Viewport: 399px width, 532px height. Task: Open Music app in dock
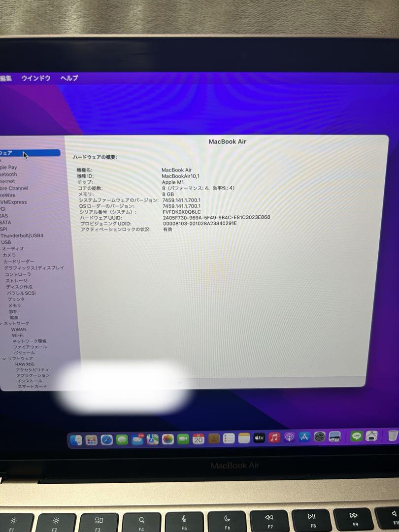pos(274,437)
